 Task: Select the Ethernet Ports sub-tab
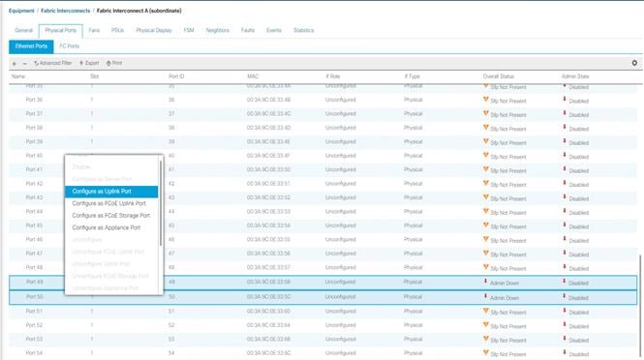tap(31, 46)
